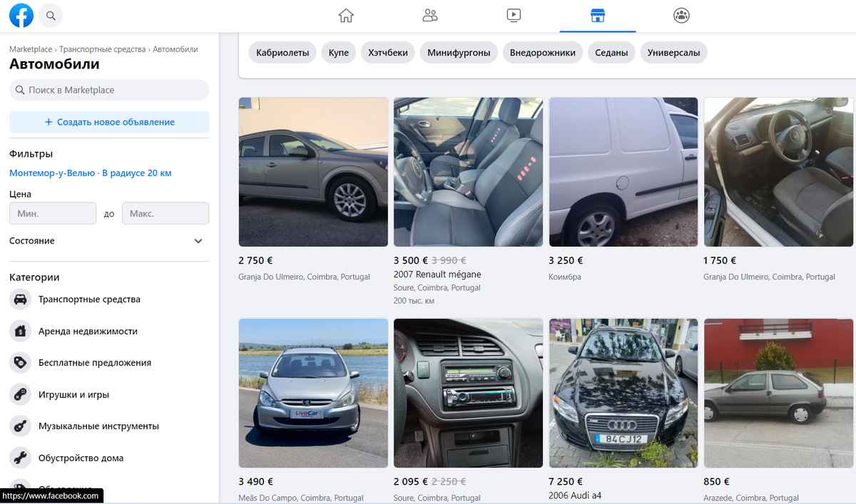Open the Friends icon in top navigation
This screenshot has height=504, width=856.
point(429,15)
